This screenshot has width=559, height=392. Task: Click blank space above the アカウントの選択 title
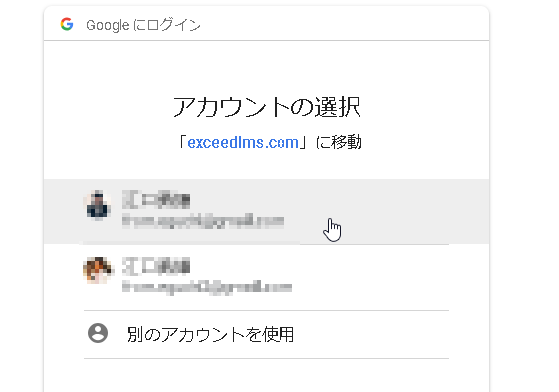tap(267, 68)
